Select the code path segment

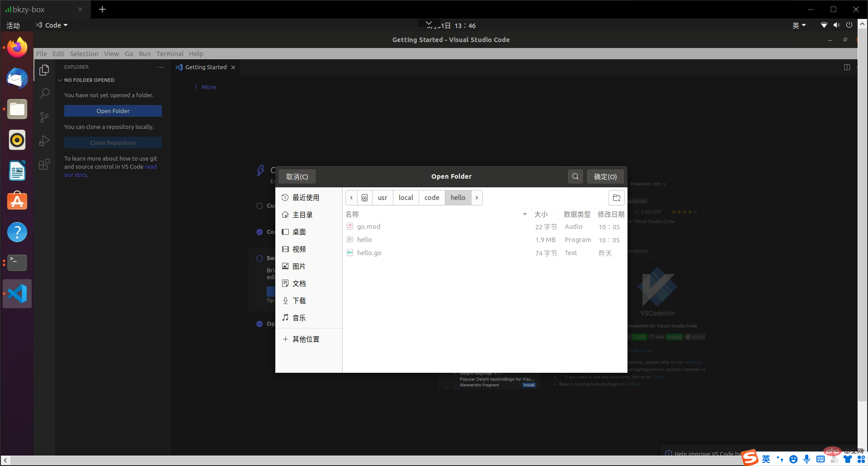pyautogui.click(x=432, y=198)
